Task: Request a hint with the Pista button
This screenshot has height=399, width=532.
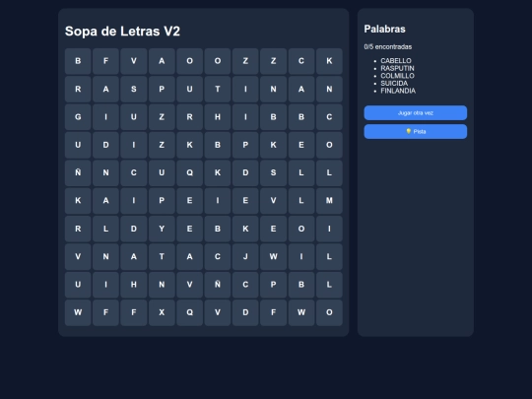Action: click(416, 131)
